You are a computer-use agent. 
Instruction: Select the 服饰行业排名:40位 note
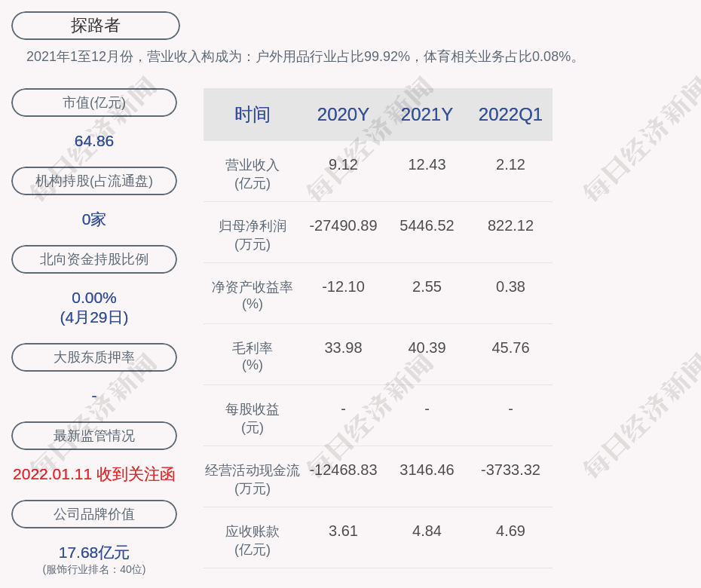tap(94, 570)
